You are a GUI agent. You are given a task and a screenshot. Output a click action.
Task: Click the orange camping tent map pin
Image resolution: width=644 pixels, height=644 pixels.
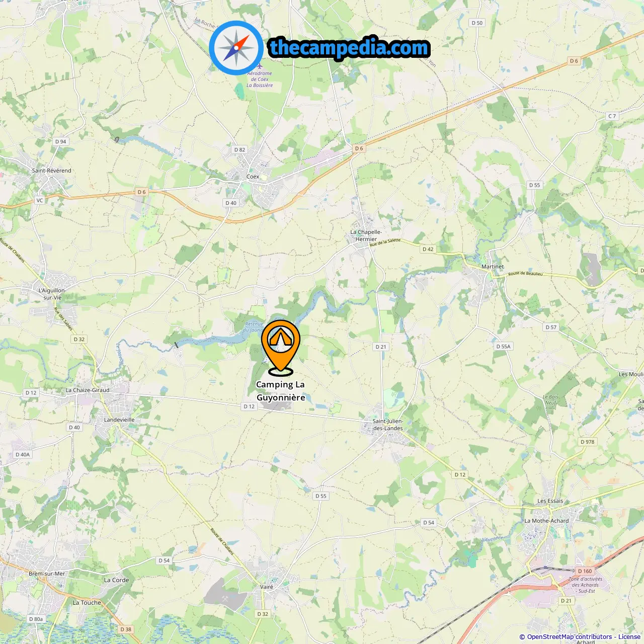[281, 348]
